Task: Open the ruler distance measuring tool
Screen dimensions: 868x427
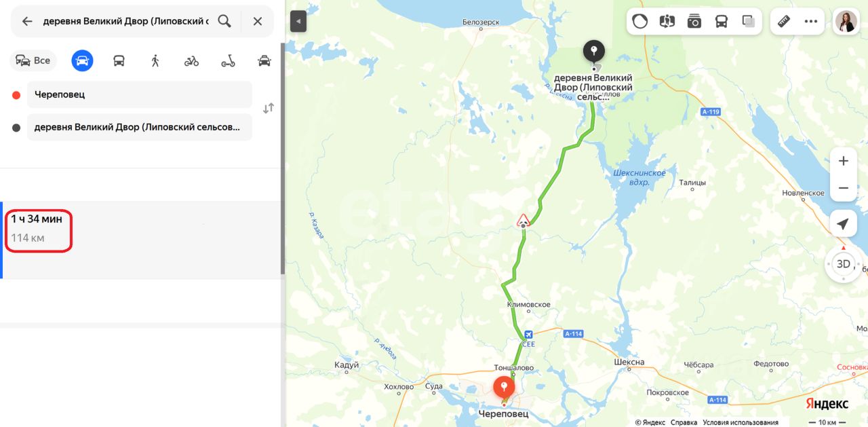Action: pos(784,21)
